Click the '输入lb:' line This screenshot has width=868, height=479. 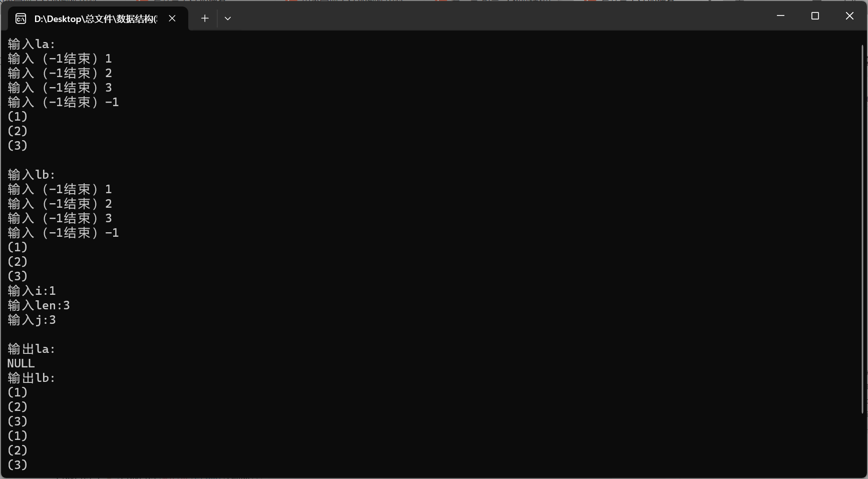pyautogui.click(x=32, y=175)
